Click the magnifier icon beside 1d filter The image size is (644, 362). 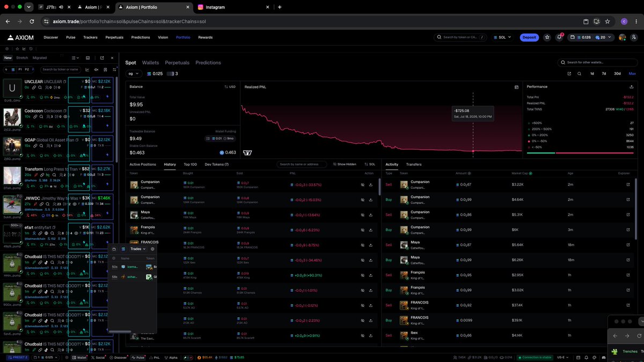pos(579,73)
